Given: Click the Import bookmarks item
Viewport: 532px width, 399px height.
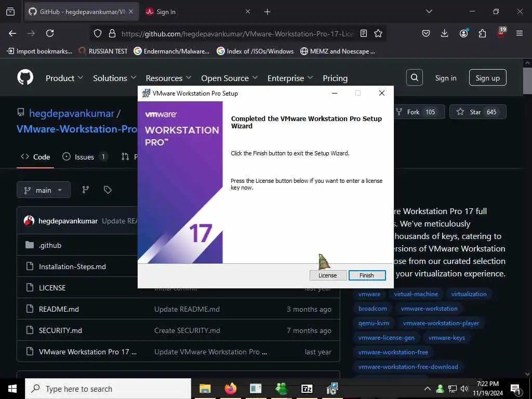Looking at the screenshot, I should (39, 51).
